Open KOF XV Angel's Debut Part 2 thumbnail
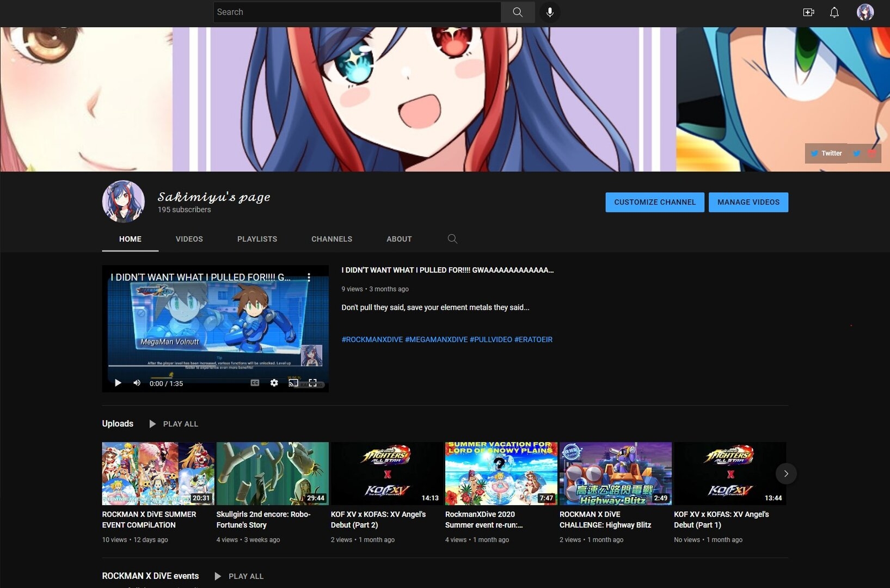The image size is (890, 588). pyautogui.click(x=387, y=474)
